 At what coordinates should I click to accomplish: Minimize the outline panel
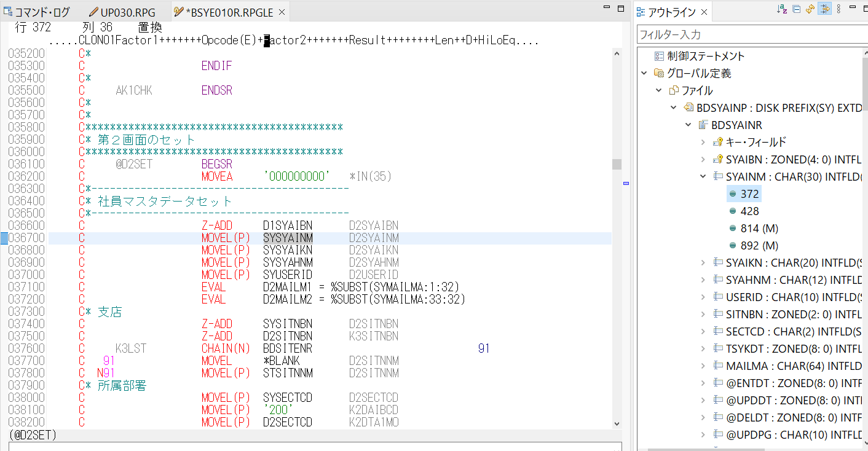click(852, 8)
